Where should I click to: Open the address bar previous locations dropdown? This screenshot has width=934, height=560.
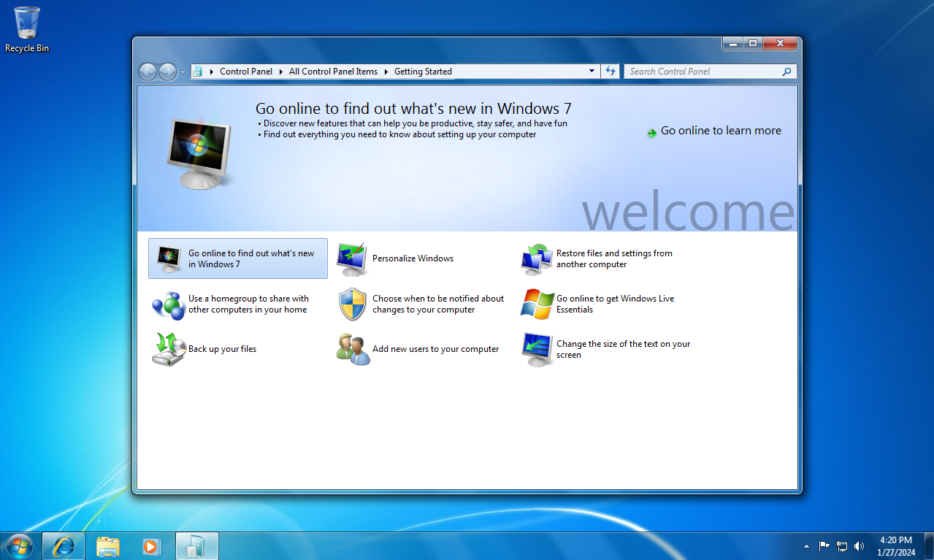pyautogui.click(x=592, y=71)
